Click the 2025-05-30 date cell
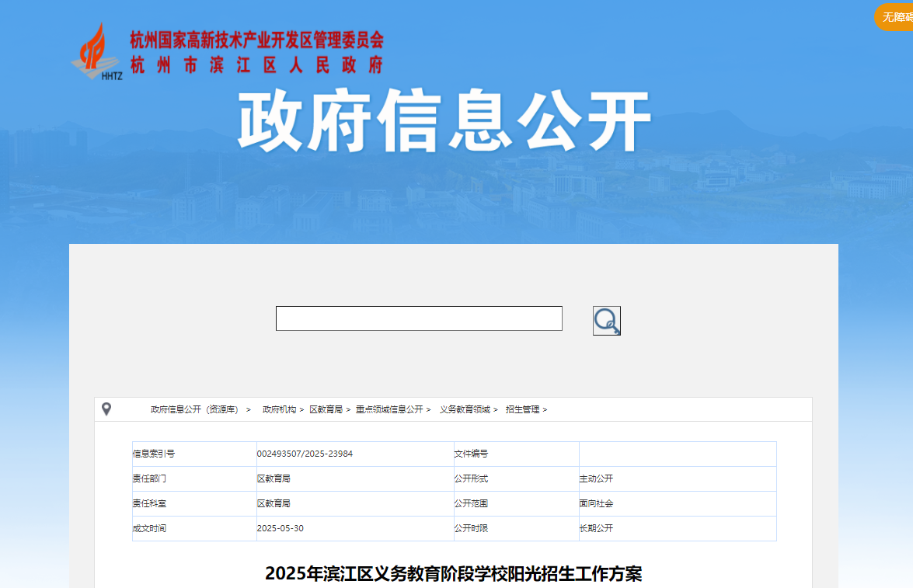 [278, 528]
